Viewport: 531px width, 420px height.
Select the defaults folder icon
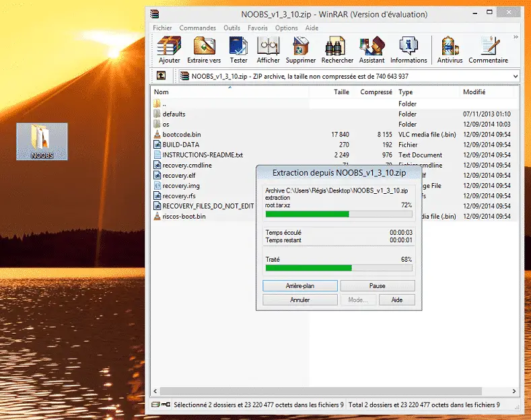[x=157, y=114]
